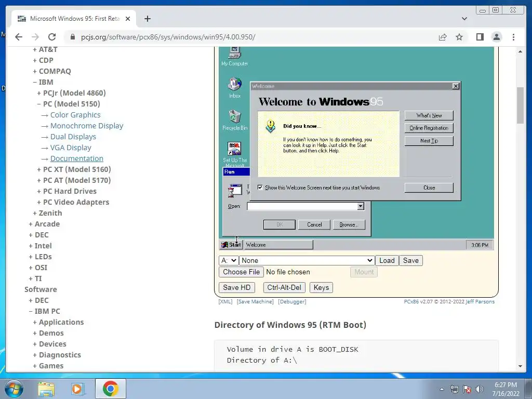Click Welcome taskbar button in Windows 95
The image size is (532, 399).
point(278,245)
